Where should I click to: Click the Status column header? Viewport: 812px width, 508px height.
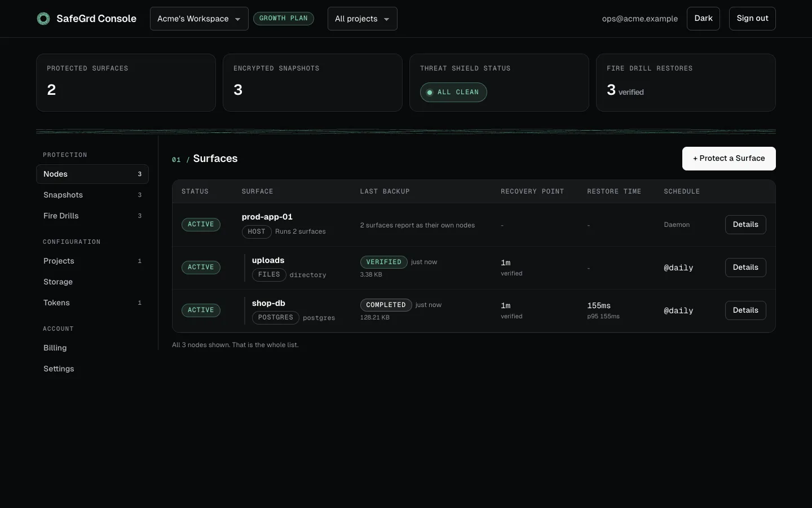click(195, 192)
